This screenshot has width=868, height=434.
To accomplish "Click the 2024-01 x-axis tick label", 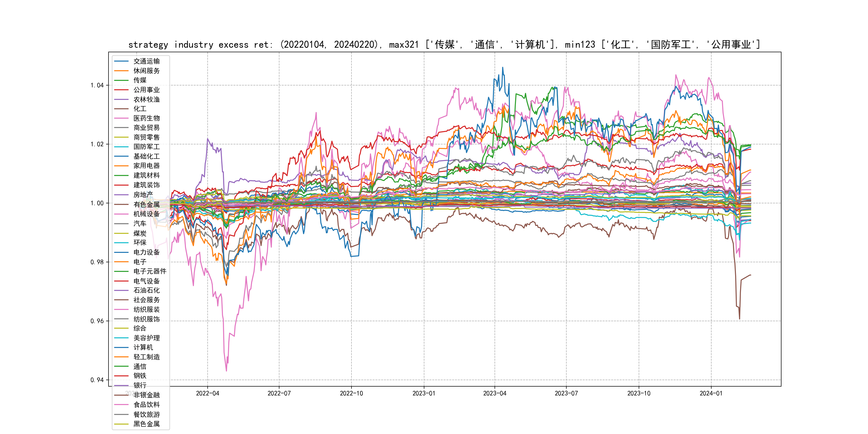I will click(711, 394).
